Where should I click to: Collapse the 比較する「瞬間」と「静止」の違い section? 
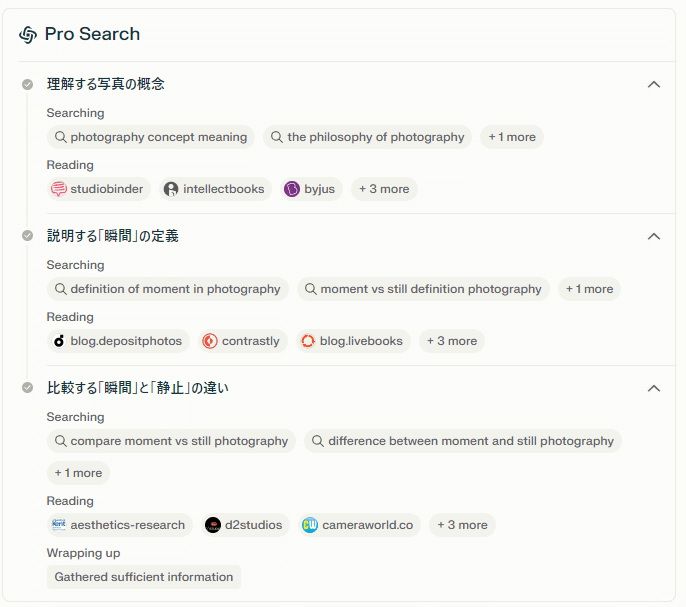[x=654, y=388]
